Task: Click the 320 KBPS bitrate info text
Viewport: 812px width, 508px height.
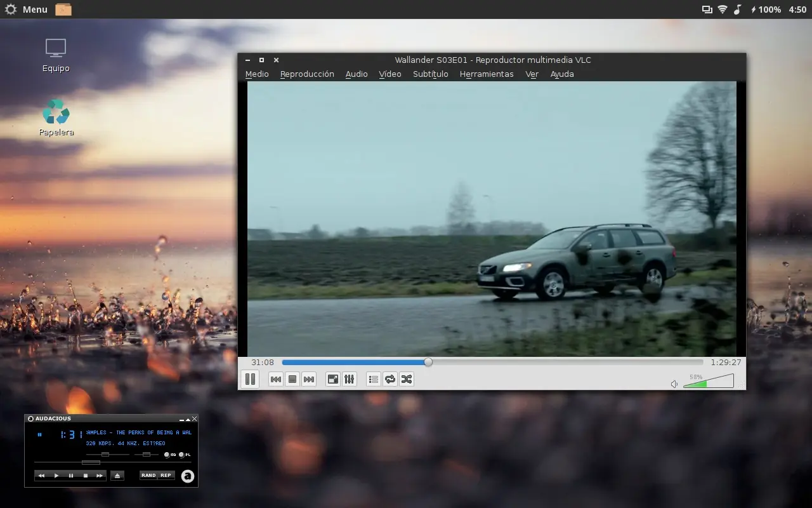Action: click(x=126, y=443)
